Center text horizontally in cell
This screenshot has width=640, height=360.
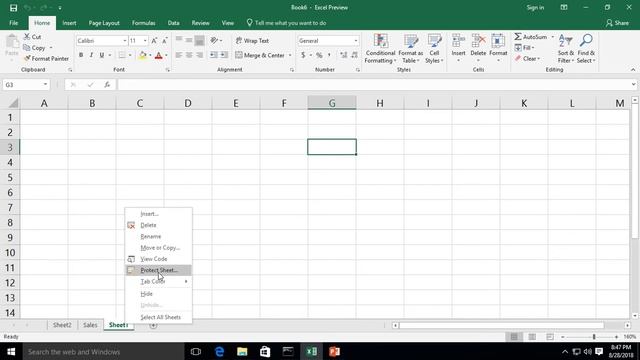[189, 55]
